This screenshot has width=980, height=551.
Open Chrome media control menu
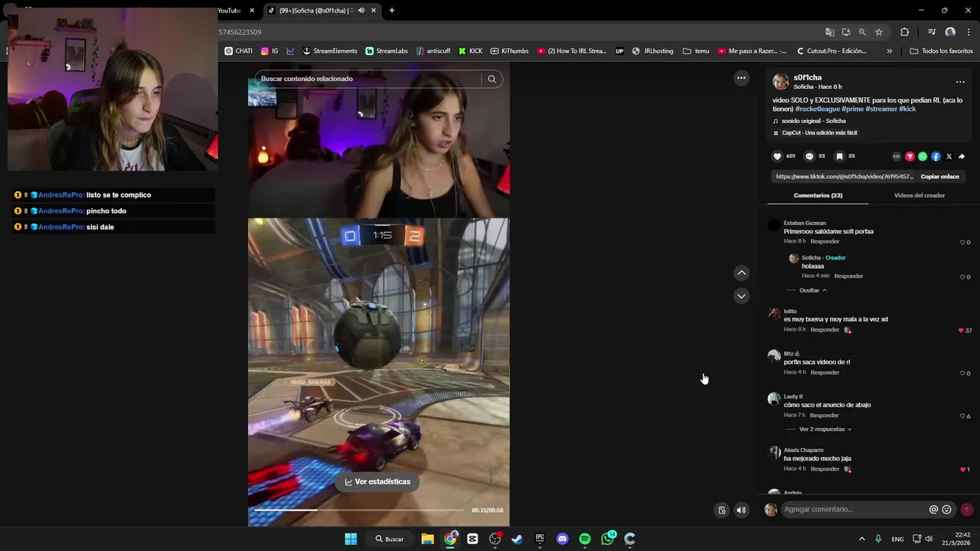(932, 32)
